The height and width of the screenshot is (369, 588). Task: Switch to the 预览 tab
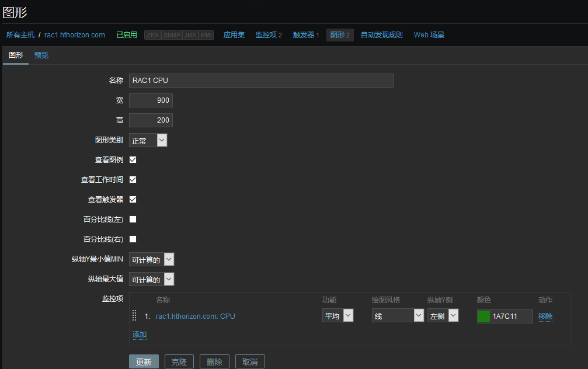tap(41, 55)
